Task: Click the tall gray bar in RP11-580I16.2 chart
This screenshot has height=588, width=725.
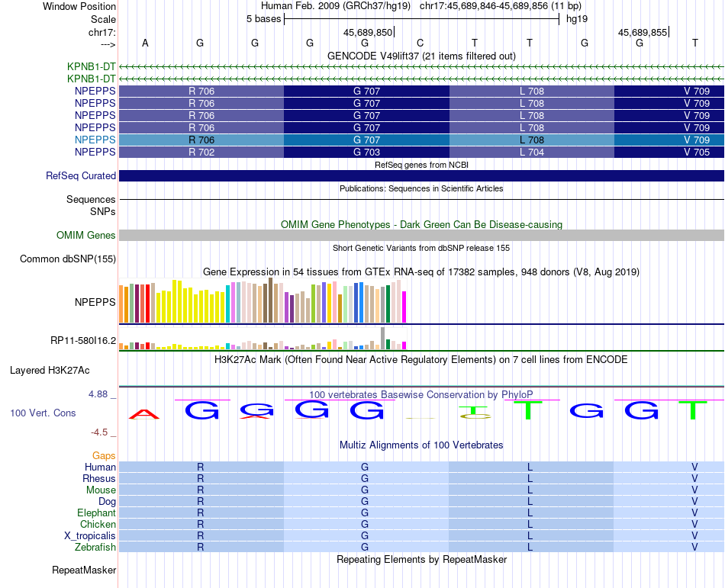Action: click(x=383, y=338)
